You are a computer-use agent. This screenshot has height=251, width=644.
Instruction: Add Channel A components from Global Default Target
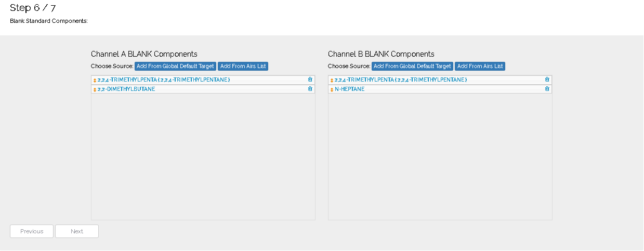175,67
